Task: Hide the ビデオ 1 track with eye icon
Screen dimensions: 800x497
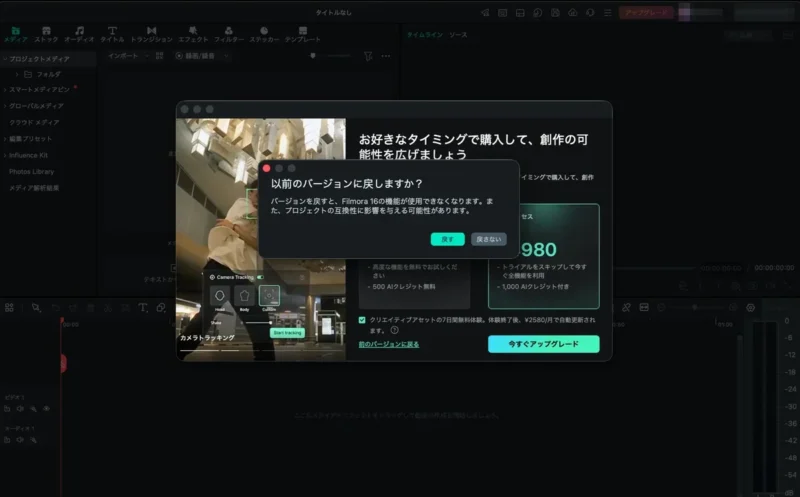Action: [x=46, y=409]
